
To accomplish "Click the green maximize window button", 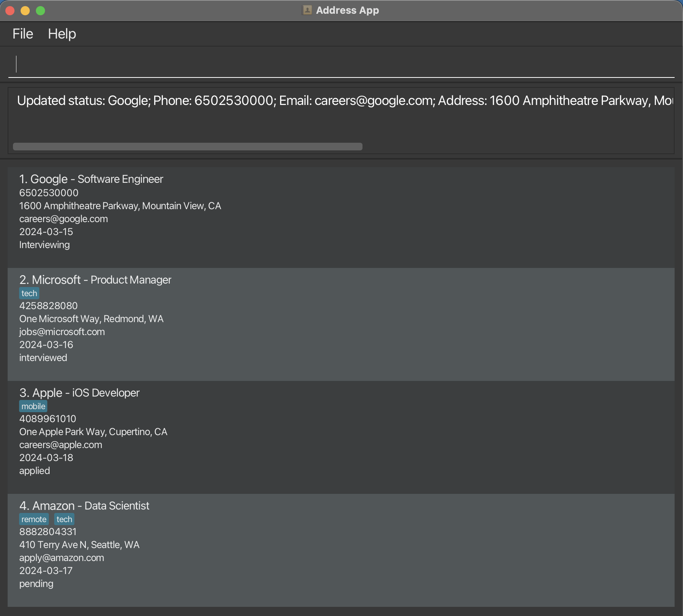I will click(40, 11).
